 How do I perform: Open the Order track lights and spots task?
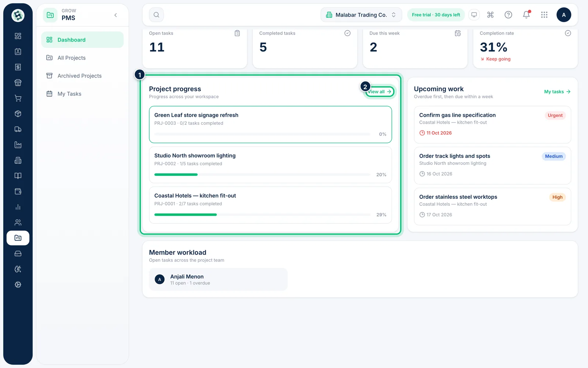coord(492,166)
